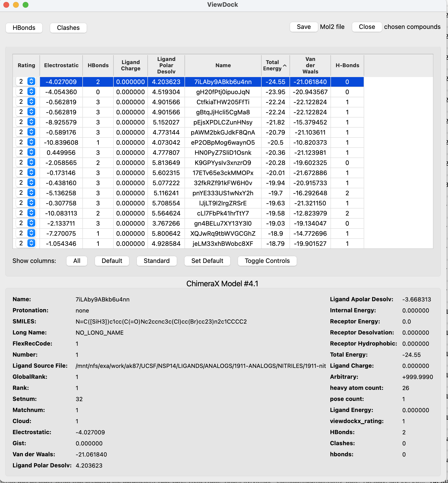Screen dimensions: 448x483
Task: Click the Total Energy sort arrow
Action: [285, 66]
